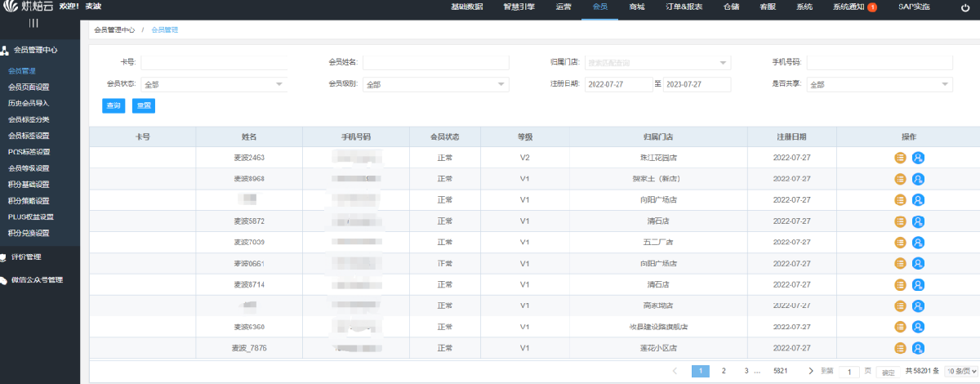Click the power logout icon at top right
Screen dimensions: 980x384
click(x=965, y=7)
